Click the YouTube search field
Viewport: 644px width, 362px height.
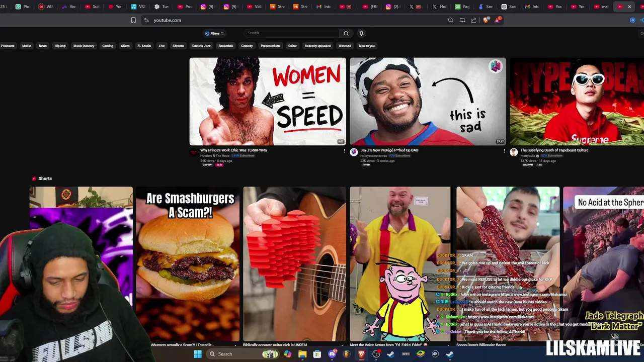pos(292,33)
